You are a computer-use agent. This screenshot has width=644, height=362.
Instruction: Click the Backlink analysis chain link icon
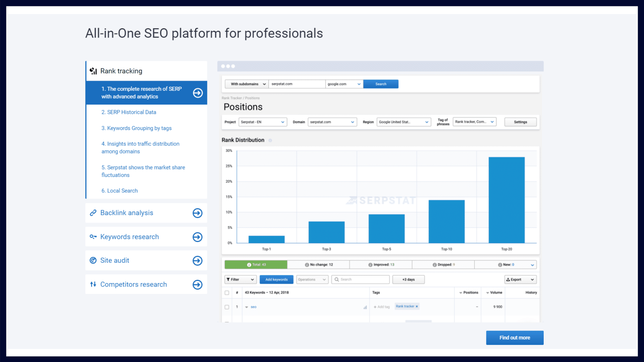[x=93, y=213]
